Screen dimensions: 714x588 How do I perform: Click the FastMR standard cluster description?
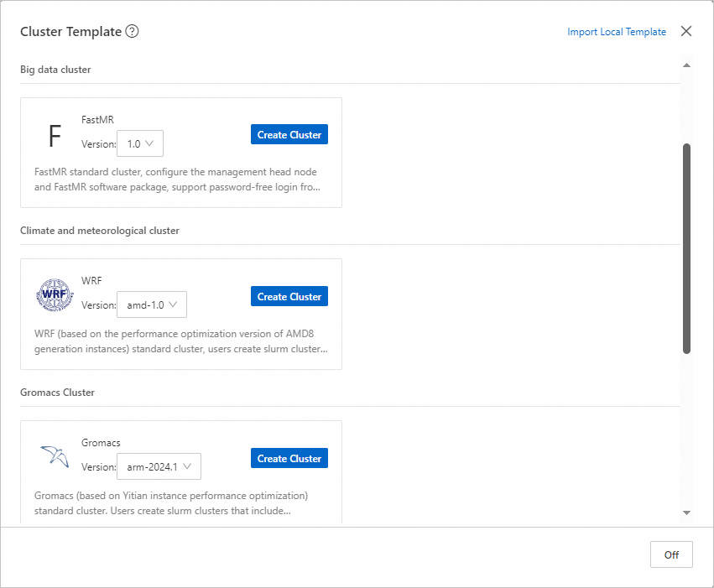point(178,180)
